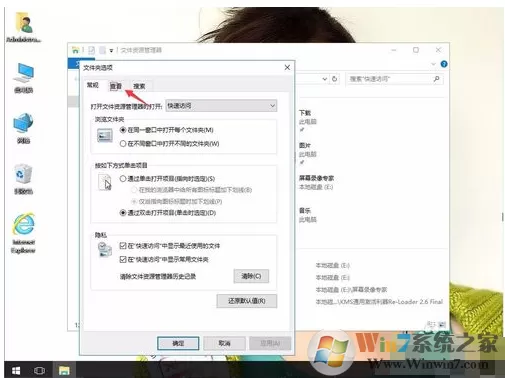Expand the ribbon with the chevron arrow
This screenshot has height=378, width=505.
pos(433,64)
